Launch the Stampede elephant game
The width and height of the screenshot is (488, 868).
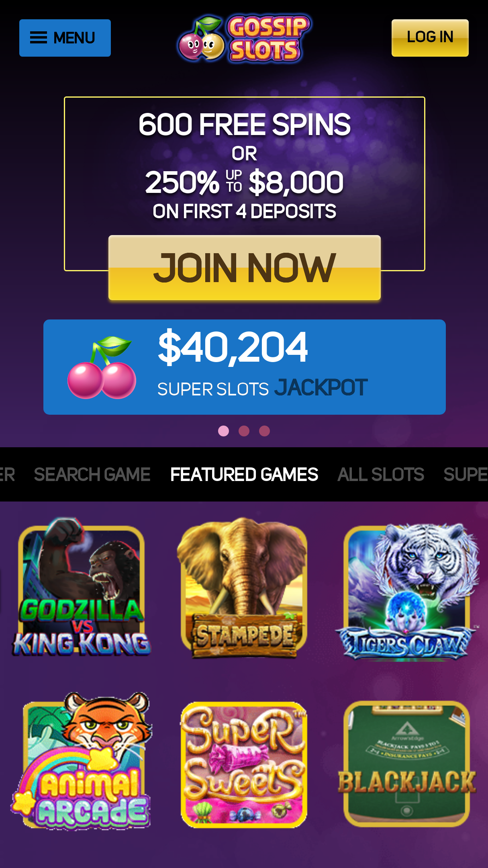pyautogui.click(x=244, y=588)
